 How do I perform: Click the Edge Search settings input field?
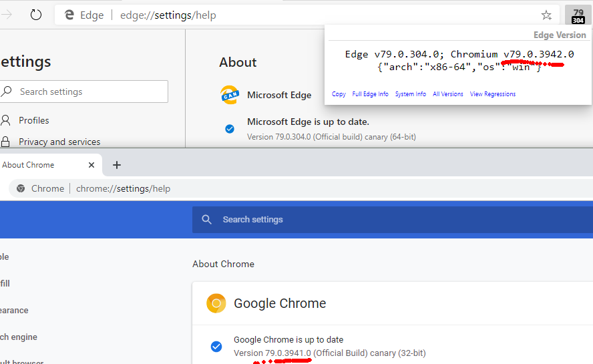click(x=84, y=92)
